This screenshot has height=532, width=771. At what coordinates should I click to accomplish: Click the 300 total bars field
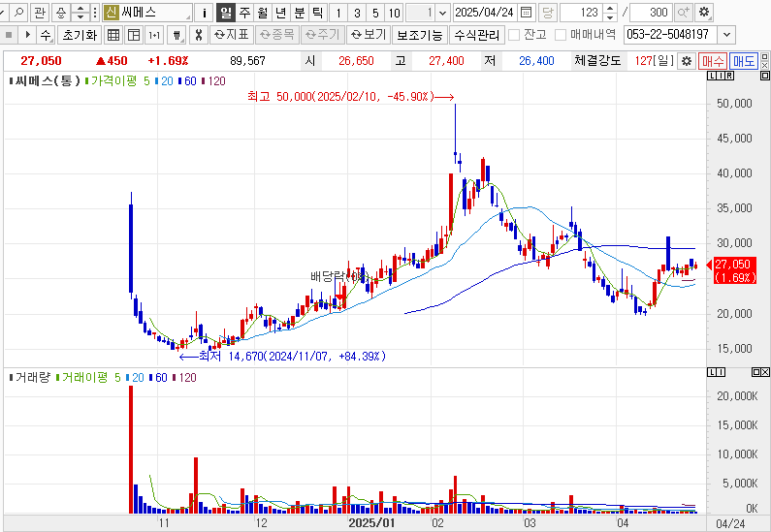[651, 13]
